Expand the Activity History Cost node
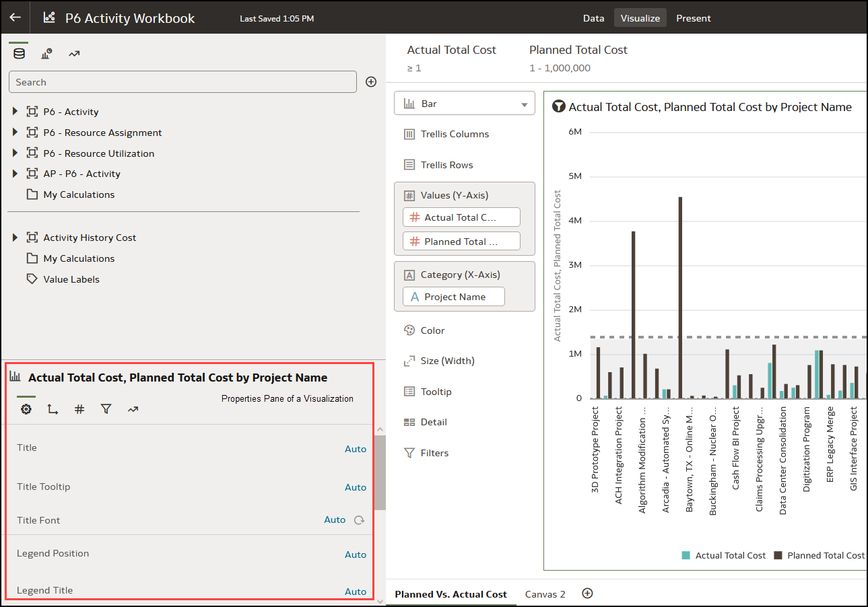868x607 pixels. (15, 238)
